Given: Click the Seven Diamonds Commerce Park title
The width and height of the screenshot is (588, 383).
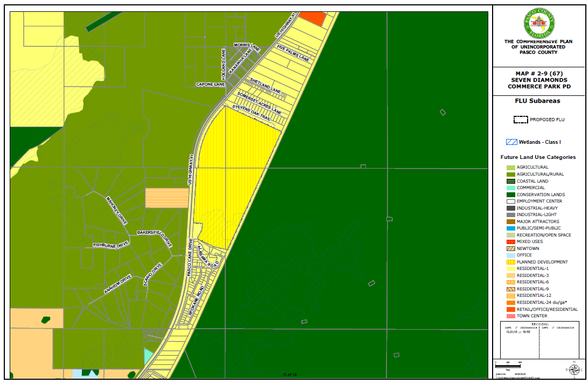Looking at the screenshot, I should (x=539, y=83).
